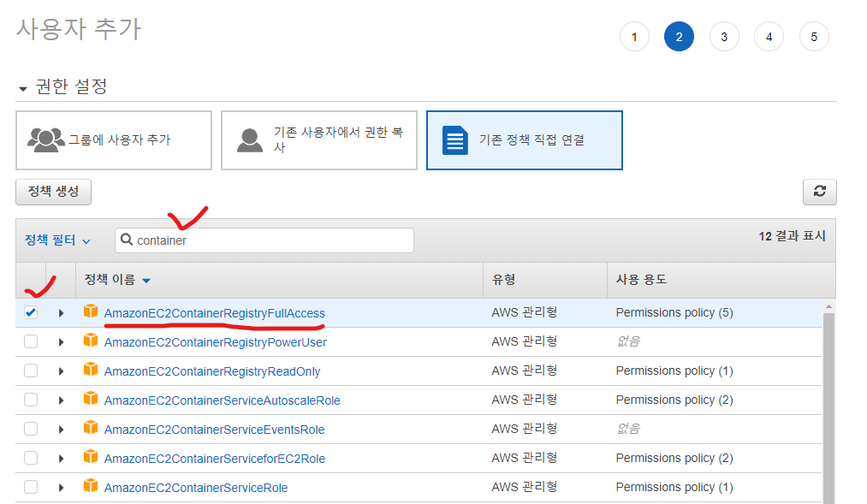The height and width of the screenshot is (504, 867).
Task: Expand the AmazonEC2ContainerServiceEventsRole row details
Action: click(61, 430)
